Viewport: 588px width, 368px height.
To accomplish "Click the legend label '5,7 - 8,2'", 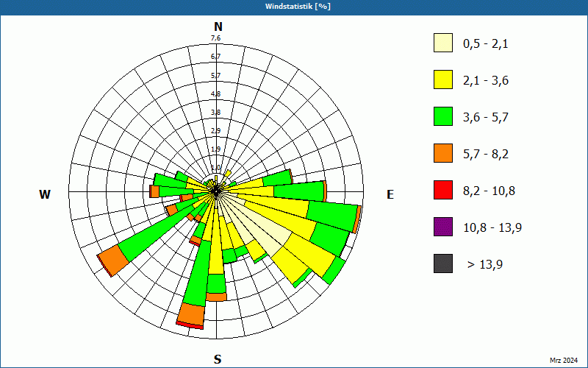I will (x=486, y=155).
